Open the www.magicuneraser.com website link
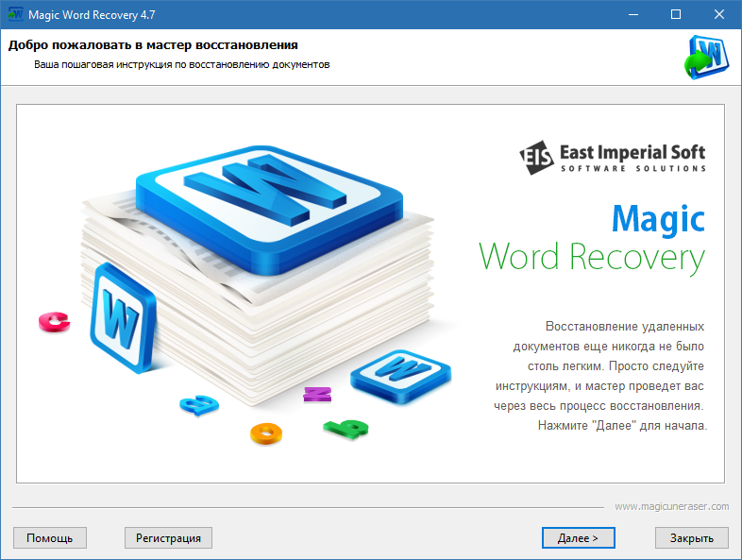The width and height of the screenshot is (742, 560). tap(671, 506)
